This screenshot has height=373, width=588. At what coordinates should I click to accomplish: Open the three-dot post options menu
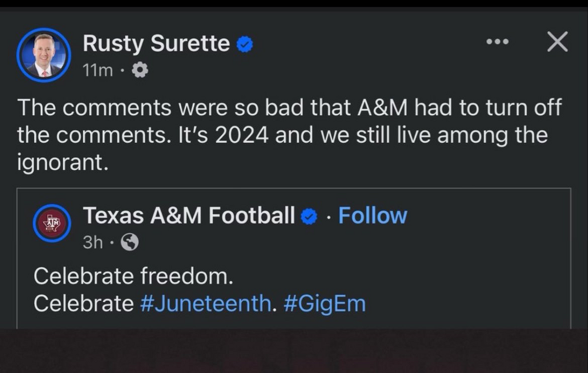pyautogui.click(x=497, y=42)
